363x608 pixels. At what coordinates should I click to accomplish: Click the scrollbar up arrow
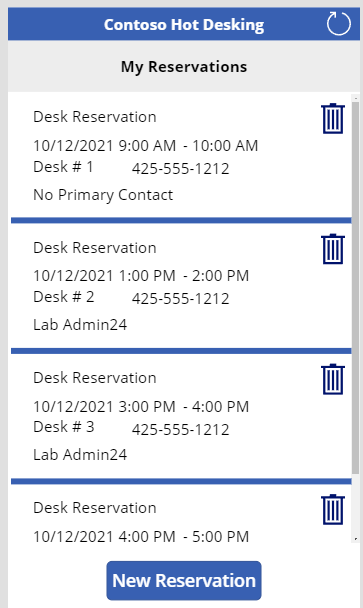pyautogui.click(x=356, y=98)
